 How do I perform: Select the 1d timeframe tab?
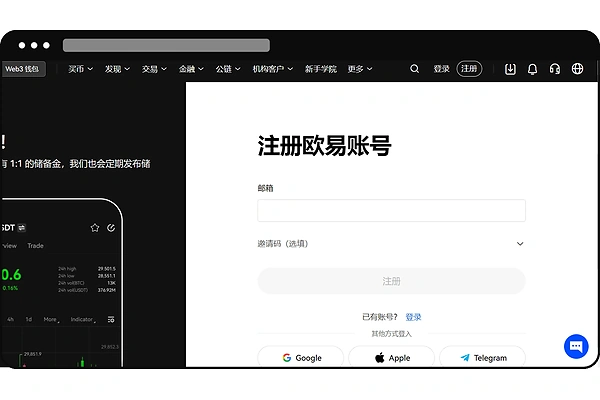[29, 319]
